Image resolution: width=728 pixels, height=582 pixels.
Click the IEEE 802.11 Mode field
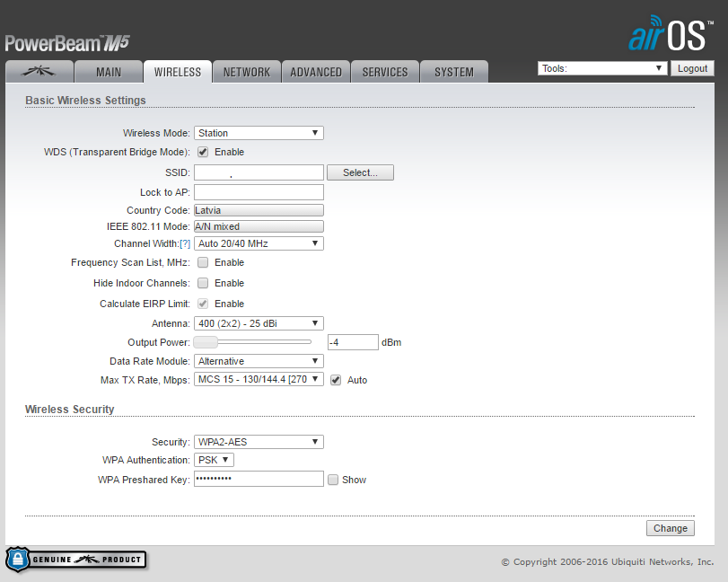click(259, 226)
